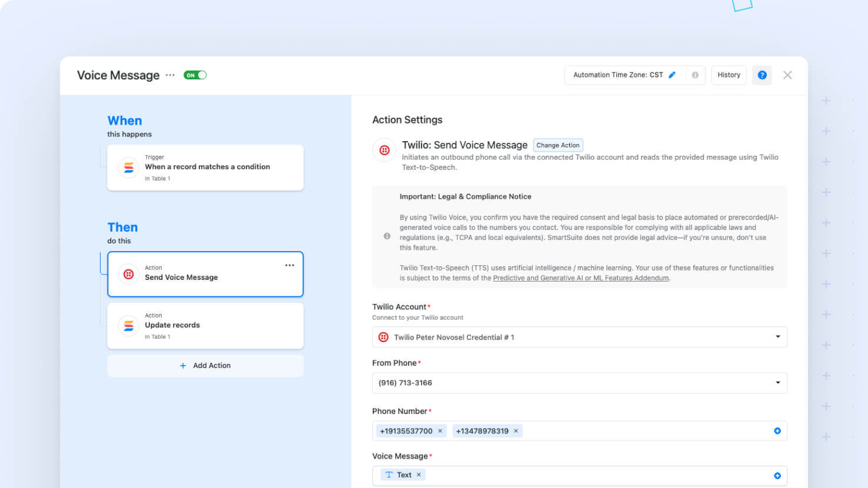The width and height of the screenshot is (868, 488).
Task: Edit the Automation Time Zone with pencil icon
Action: (x=672, y=75)
